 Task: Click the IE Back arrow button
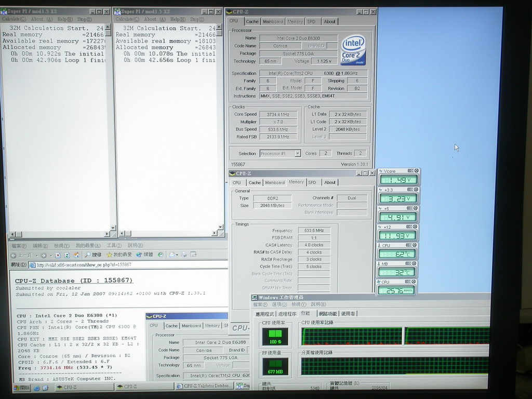tap(22, 255)
